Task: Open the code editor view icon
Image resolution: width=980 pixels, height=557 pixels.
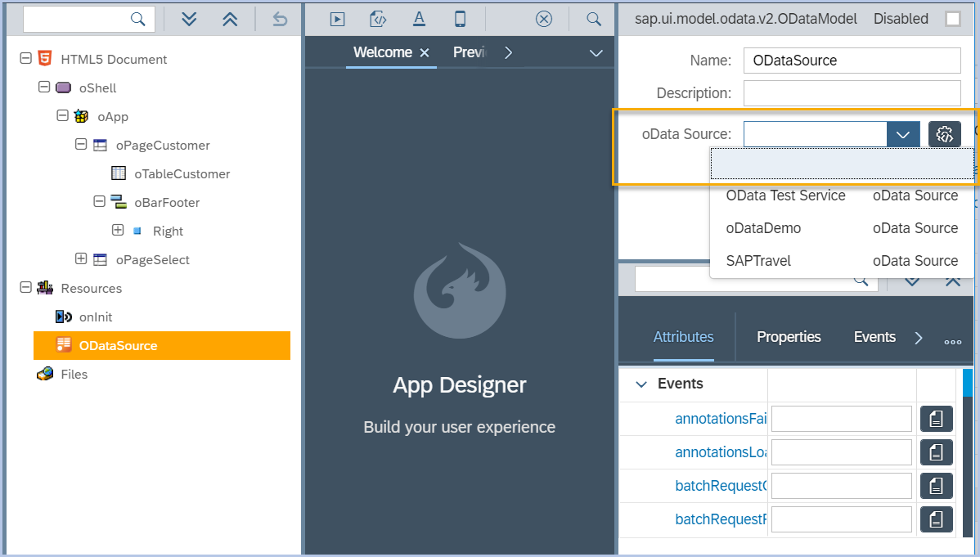Action: click(378, 18)
